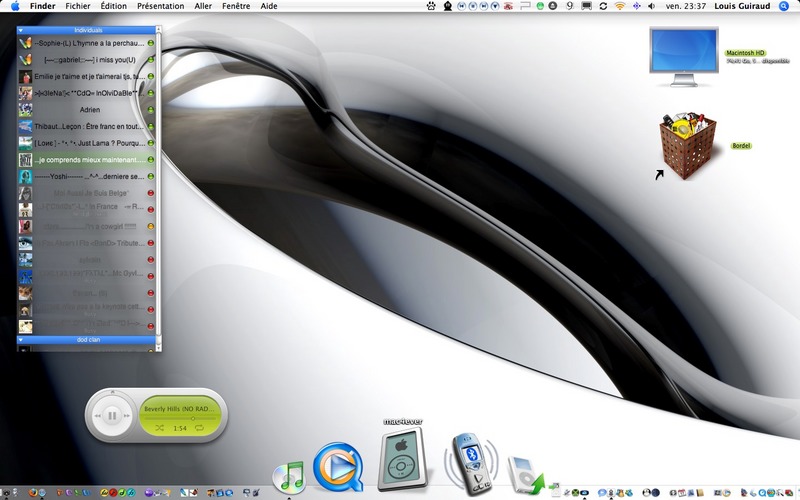Toggle repeat in the music player widget
This screenshot has height=500, width=800.
coord(199,428)
